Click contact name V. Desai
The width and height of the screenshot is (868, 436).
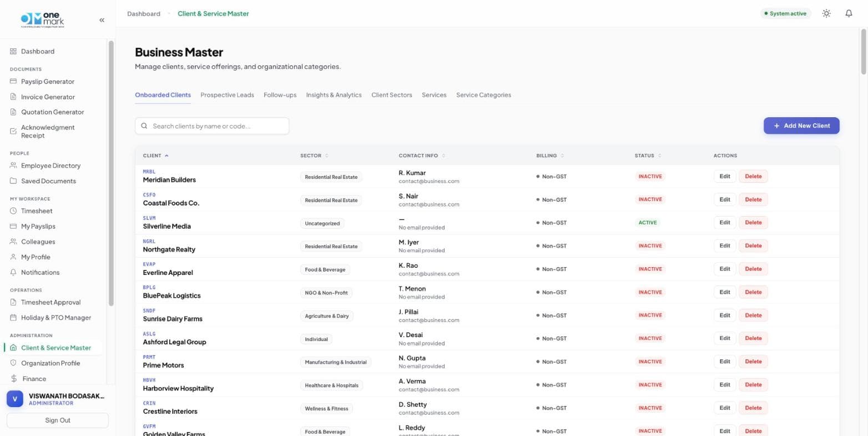pyautogui.click(x=411, y=335)
